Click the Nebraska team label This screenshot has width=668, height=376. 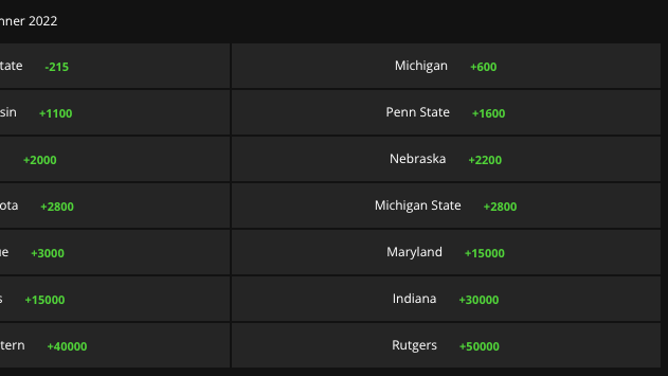tap(418, 159)
